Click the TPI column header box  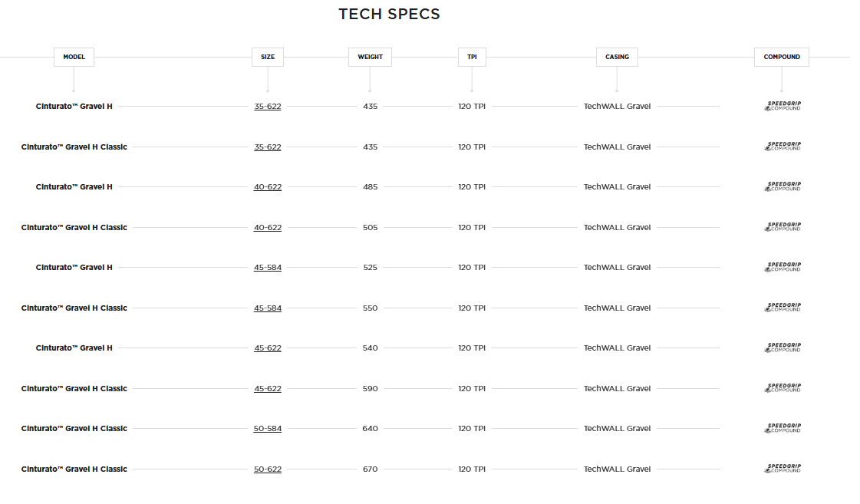pos(472,57)
